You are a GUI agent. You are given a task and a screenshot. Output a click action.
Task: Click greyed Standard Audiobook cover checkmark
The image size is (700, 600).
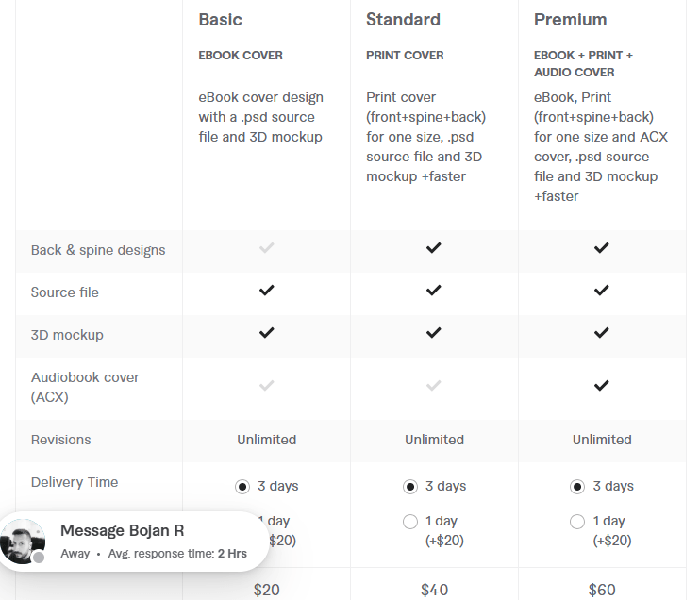[x=434, y=385]
